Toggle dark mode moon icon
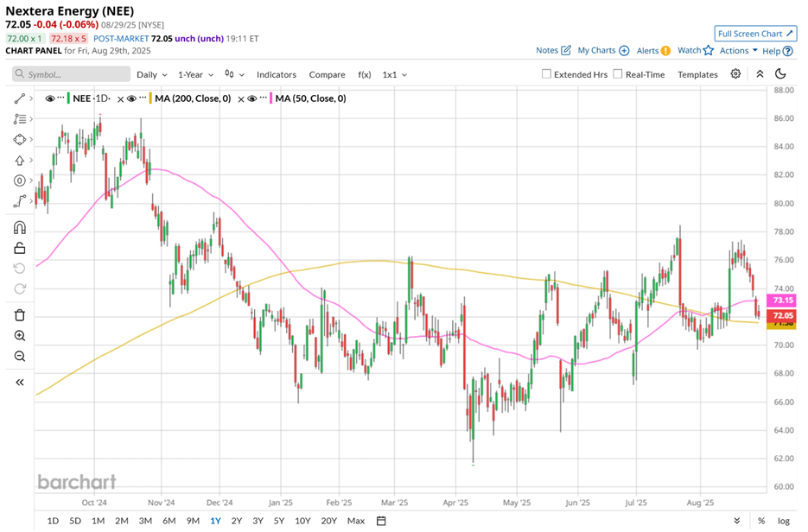Image resolution: width=808 pixels, height=532 pixels. pos(780,73)
